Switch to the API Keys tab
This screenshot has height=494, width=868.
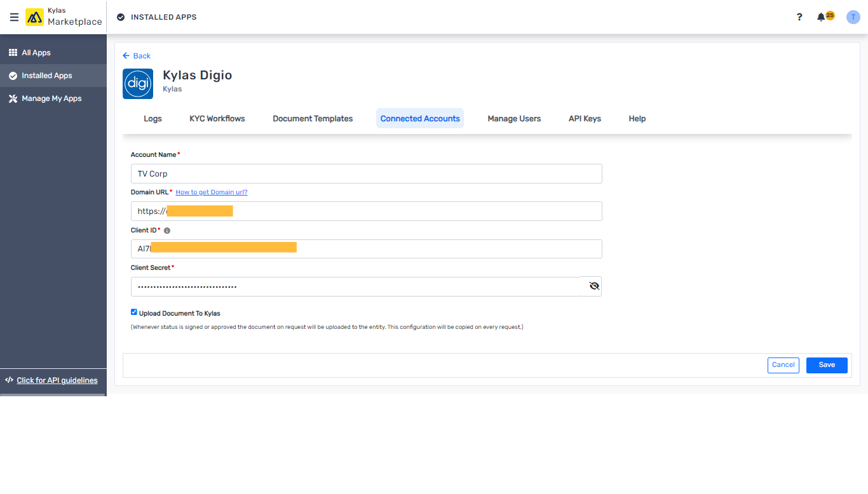(584, 118)
